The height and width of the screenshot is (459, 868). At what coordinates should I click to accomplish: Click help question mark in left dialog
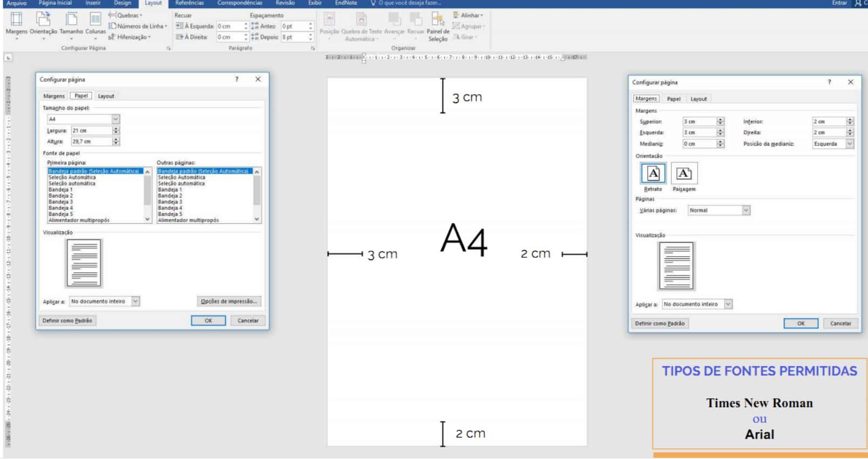(x=236, y=79)
